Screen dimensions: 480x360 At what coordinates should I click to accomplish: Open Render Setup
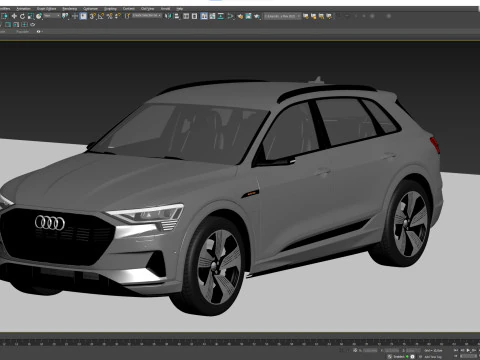coord(240,16)
